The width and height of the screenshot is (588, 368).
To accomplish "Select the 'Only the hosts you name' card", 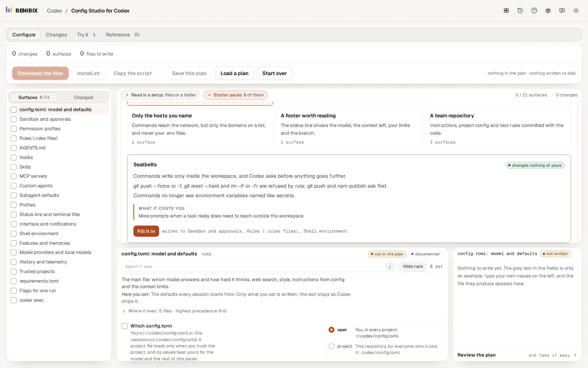I will [200, 128].
